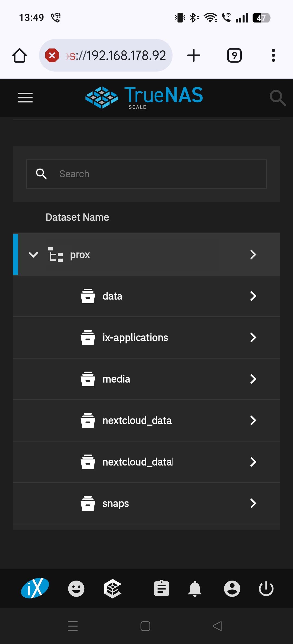Open the jobs clipboard icon
Image resolution: width=293 pixels, height=644 pixels.
point(162,588)
